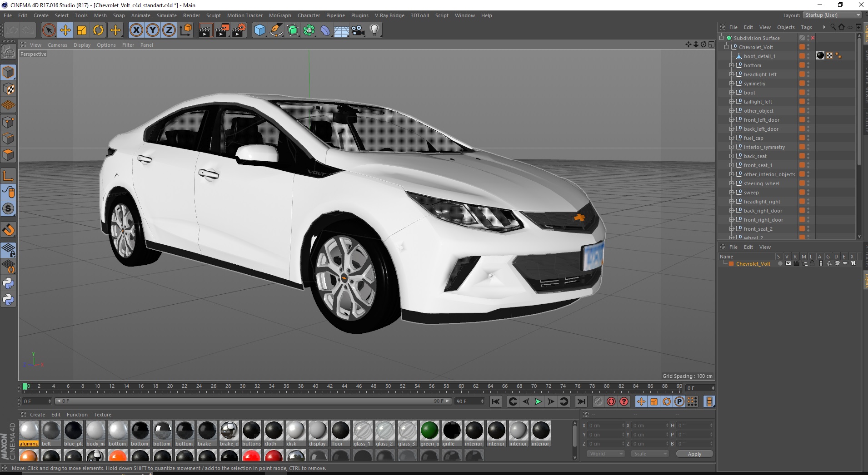Click Apply in coordinates panel
The image size is (868, 475).
tap(694, 454)
